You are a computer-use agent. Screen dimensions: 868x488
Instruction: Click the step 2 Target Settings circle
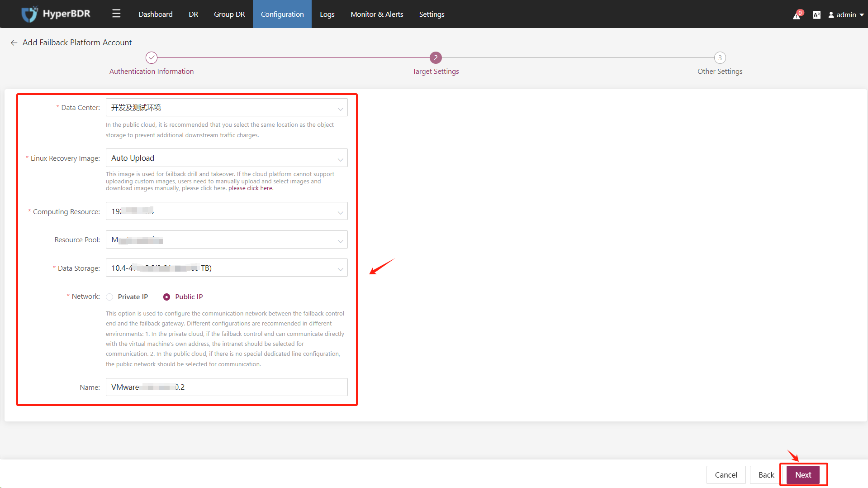pos(436,57)
